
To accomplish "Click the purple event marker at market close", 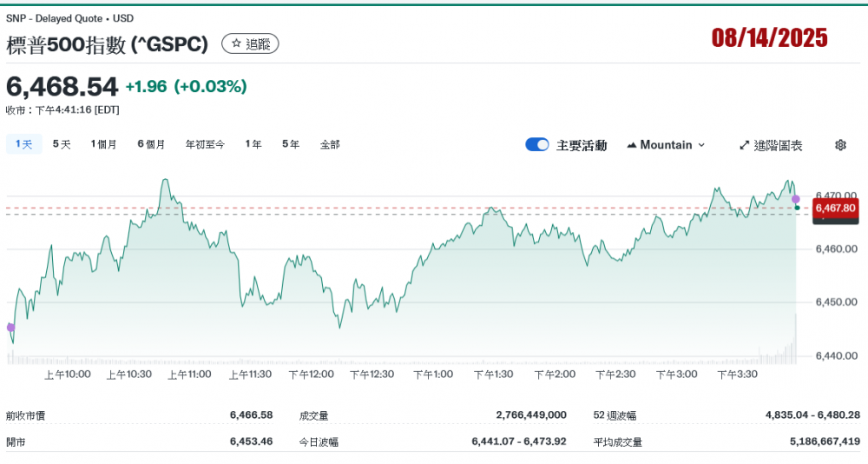I will click(796, 200).
